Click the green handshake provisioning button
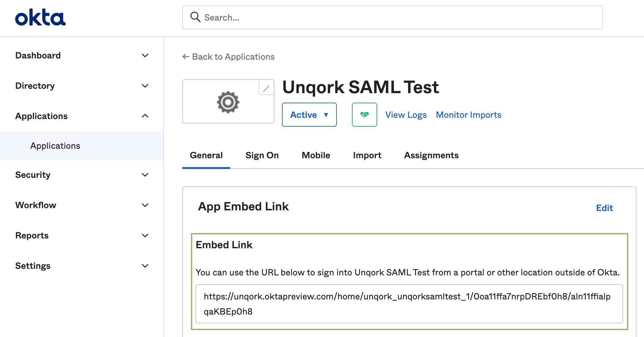This screenshot has height=337, width=644. pyautogui.click(x=364, y=115)
